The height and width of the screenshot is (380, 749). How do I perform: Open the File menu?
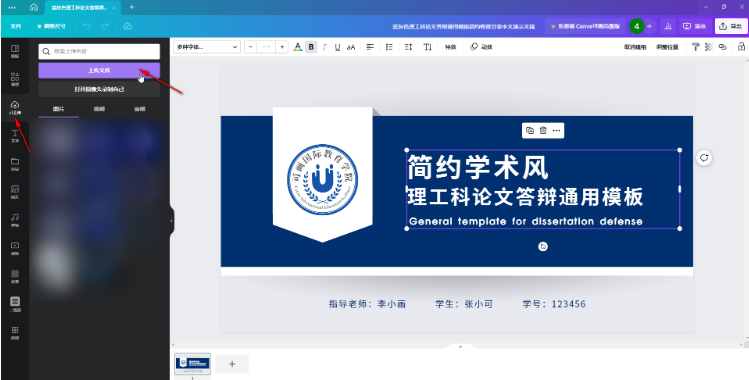click(16, 26)
